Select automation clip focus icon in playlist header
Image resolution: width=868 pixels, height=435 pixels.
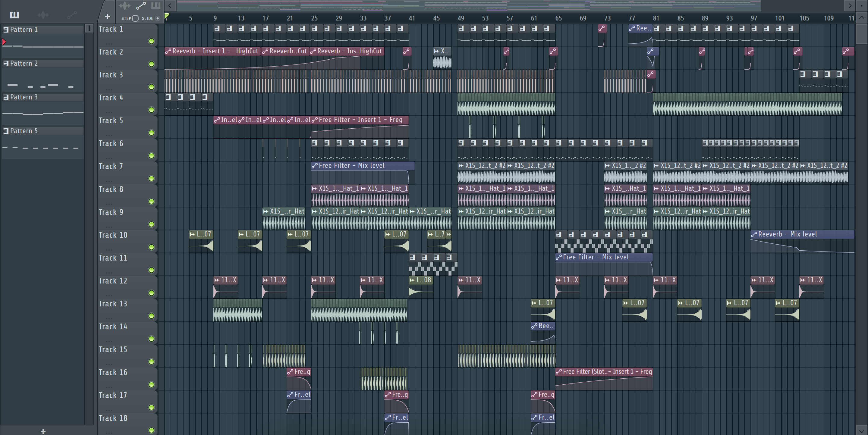tap(141, 6)
